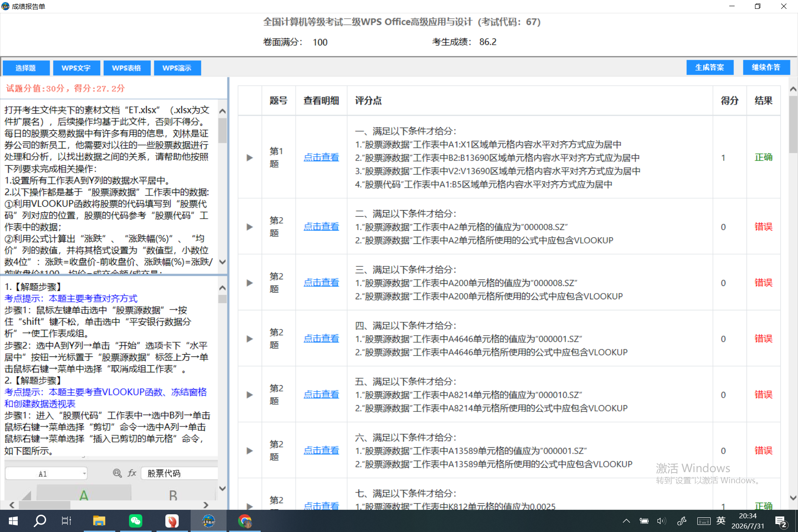Open the Windows Ink pen icon
798x532 pixels.
tap(682, 521)
